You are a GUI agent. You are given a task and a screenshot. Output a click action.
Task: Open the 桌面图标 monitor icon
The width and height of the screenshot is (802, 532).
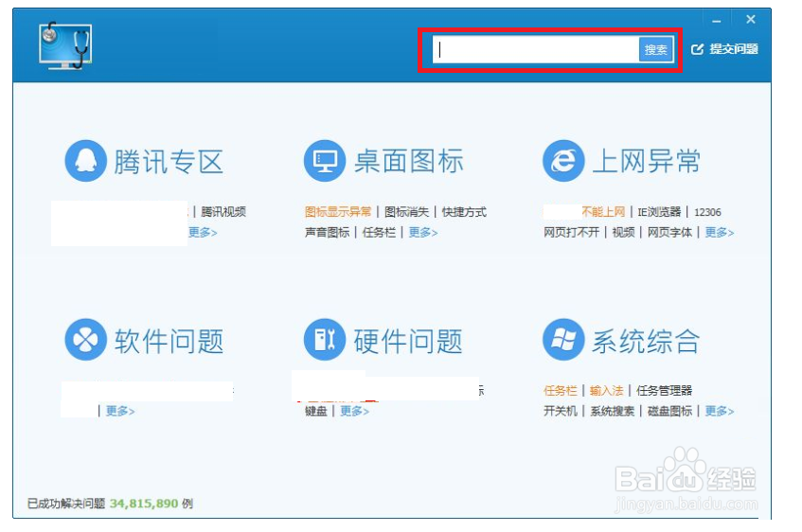(x=325, y=161)
